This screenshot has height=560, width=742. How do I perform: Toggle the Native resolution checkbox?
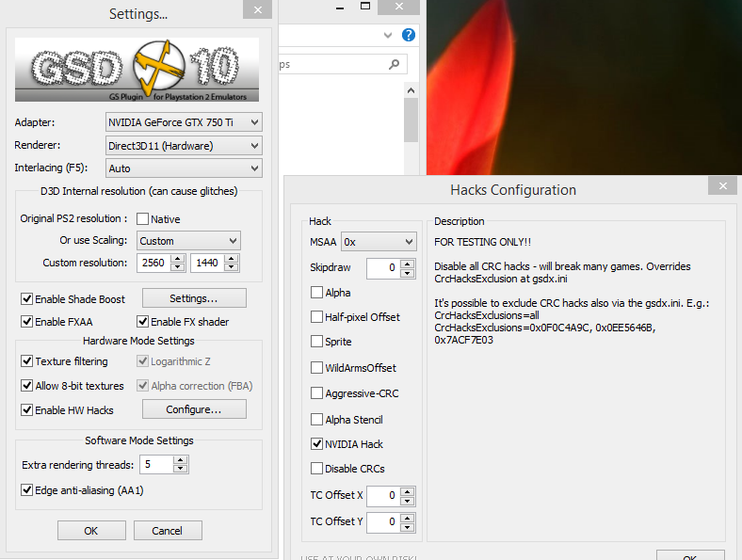(142, 219)
